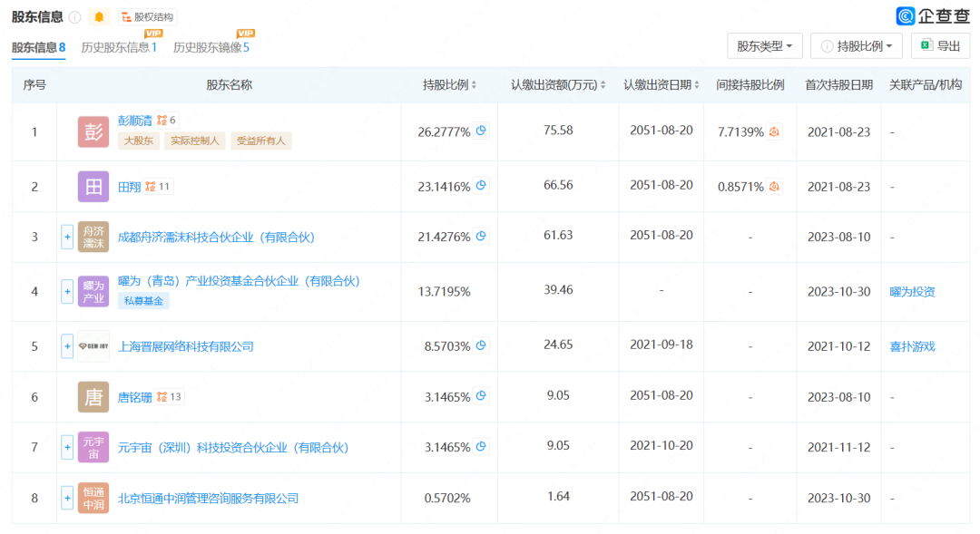
Task: Click indirect holding icon next to 7.7139%
Action: (x=774, y=131)
